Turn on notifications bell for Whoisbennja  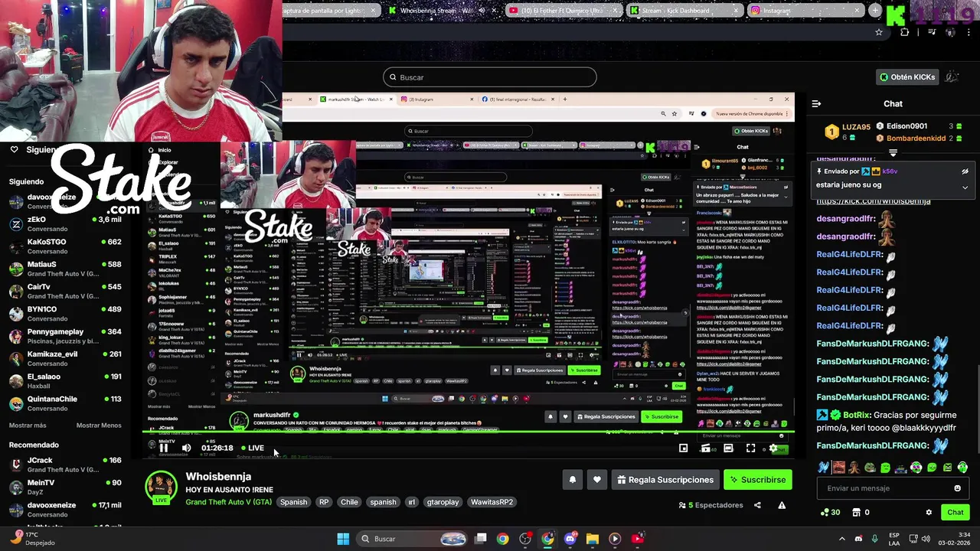572,480
